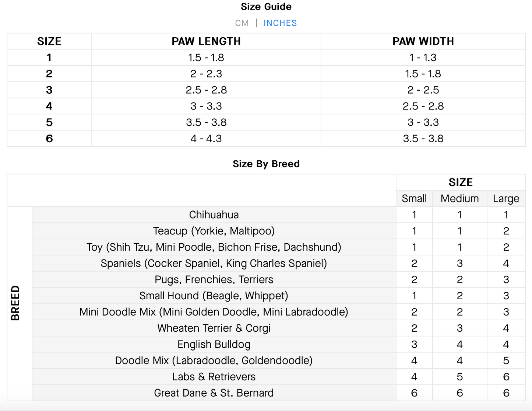Screen dimensions: 532x411
Task: Click the Labs & Retrievers row label
Action: [214, 377]
